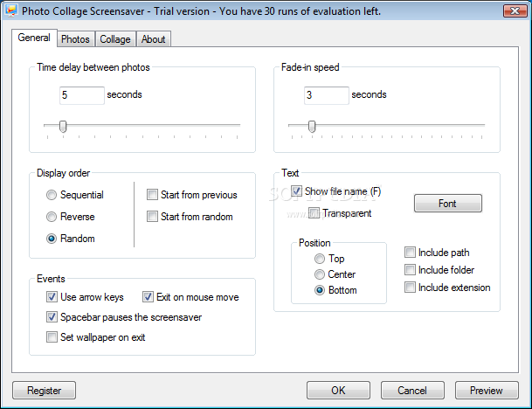Set text position to Top
This screenshot has width=532, height=409.
319,259
